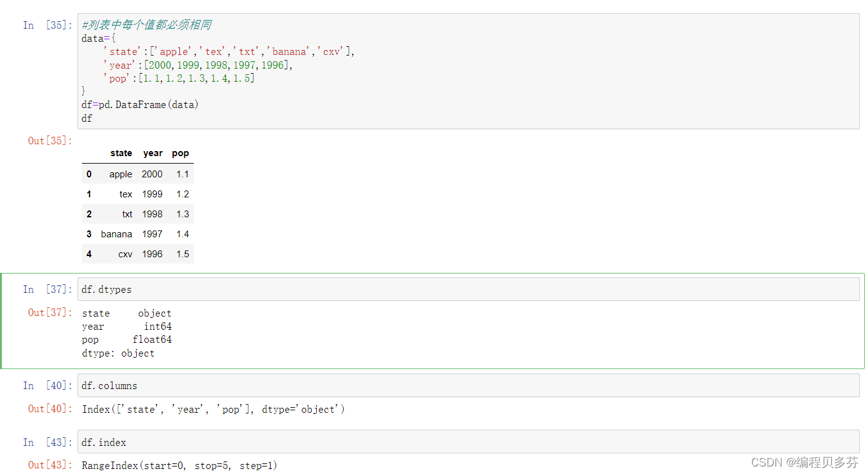Select the Out[43] prompt label

coord(50,465)
